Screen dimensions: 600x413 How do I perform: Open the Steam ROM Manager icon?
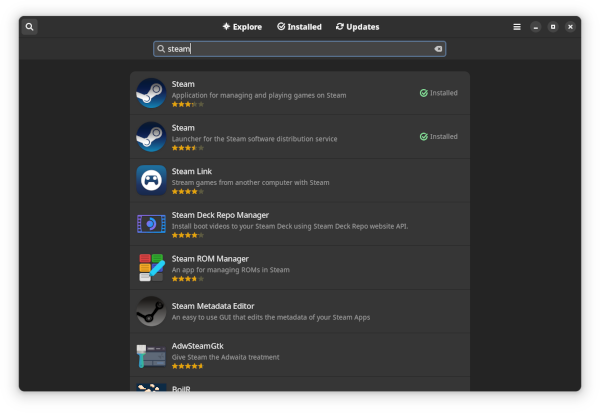coord(151,268)
